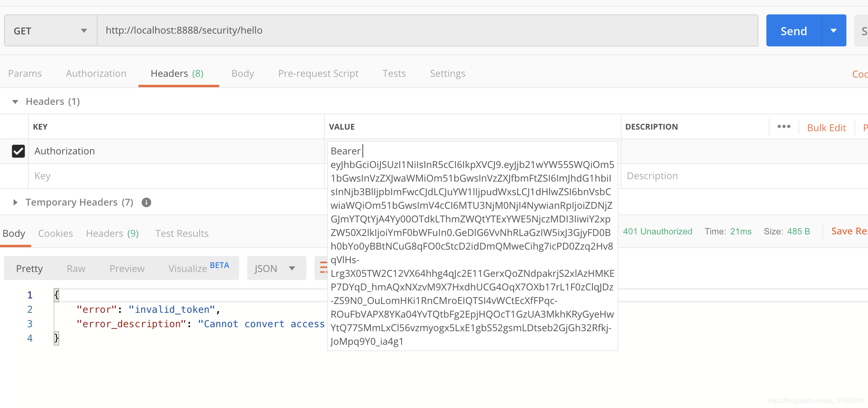Select the Pretty view mode
Image resolution: width=868 pixels, height=408 pixels.
29,268
